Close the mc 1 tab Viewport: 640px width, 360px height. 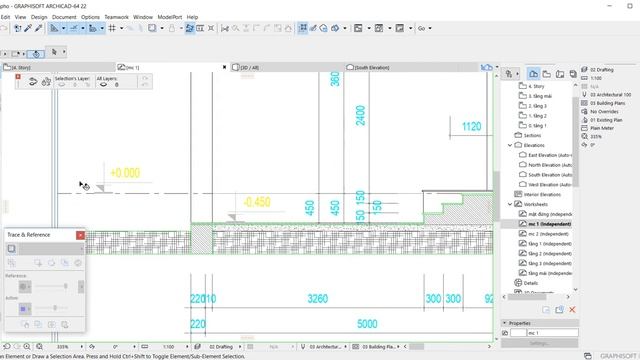[224, 67]
